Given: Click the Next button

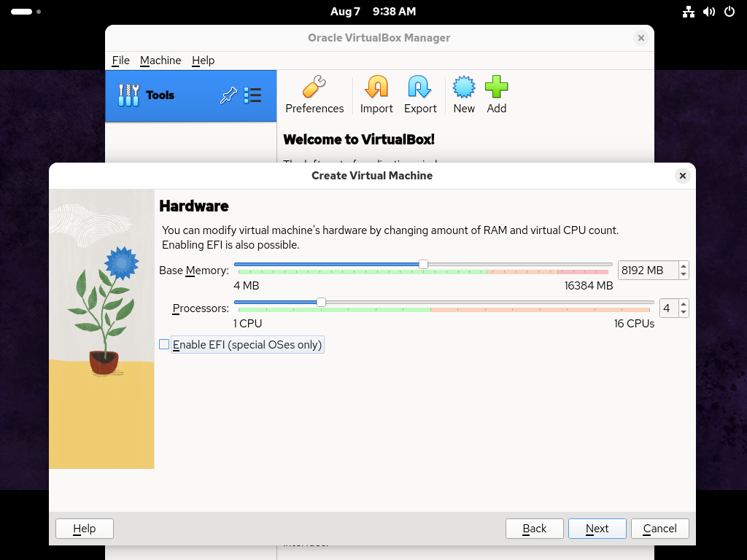Looking at the screenshot, I should pyautogui.click(x=597, y=529).
